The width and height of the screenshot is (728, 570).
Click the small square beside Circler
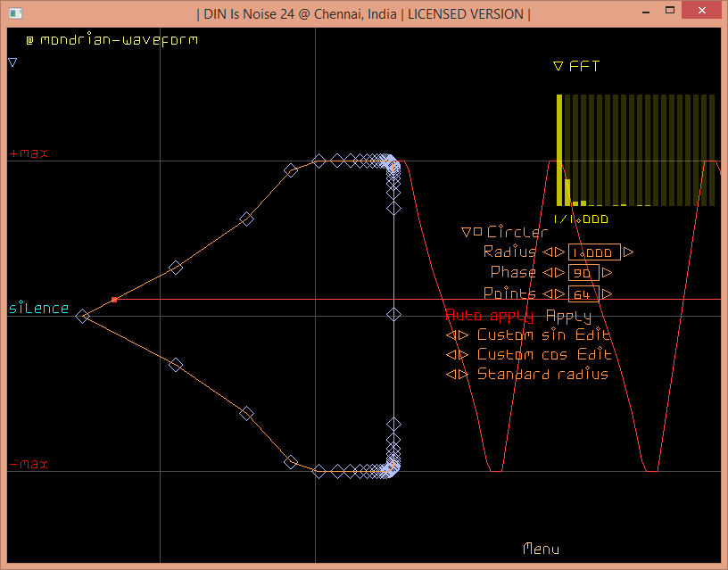(478, 232)
